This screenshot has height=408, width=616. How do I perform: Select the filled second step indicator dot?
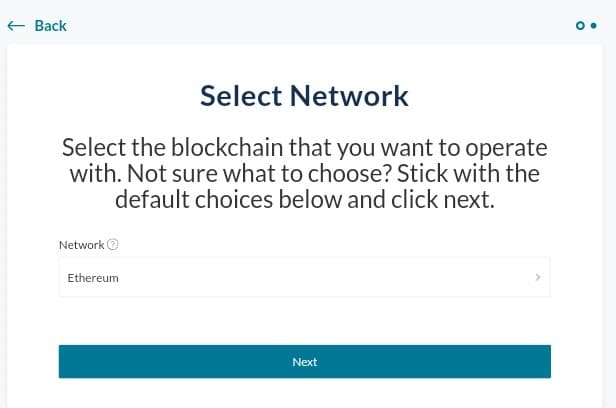pyautogui.click(x=594, y=26)
